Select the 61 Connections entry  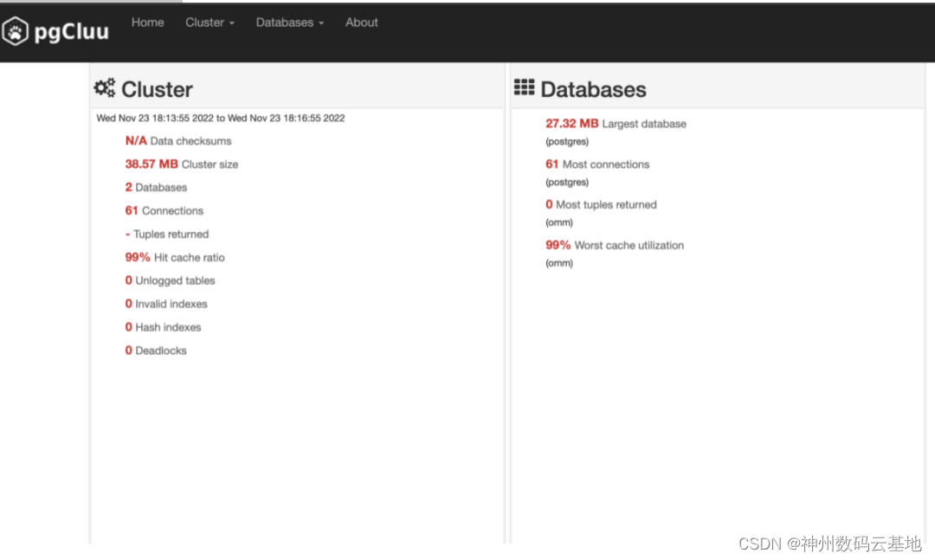pos(164,210)
